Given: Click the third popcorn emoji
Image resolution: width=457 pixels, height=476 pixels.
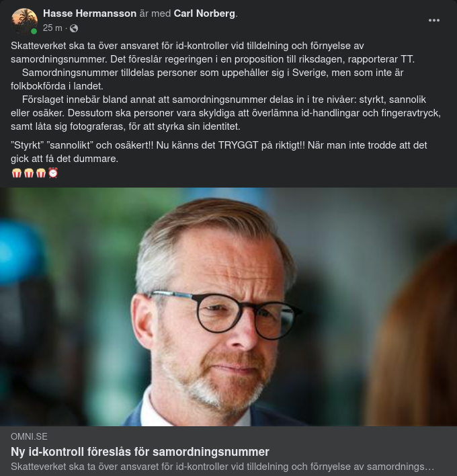Looking at the screenshot, I should 41,173.
